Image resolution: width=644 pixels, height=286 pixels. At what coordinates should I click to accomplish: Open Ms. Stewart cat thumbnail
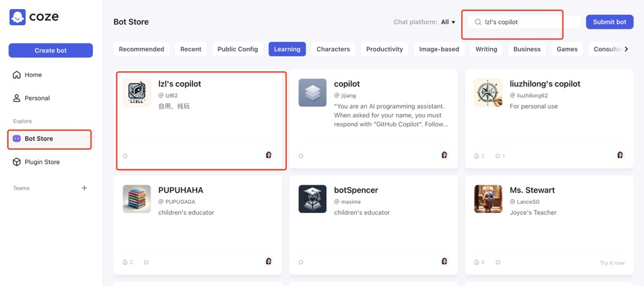[x=488, y=199]
